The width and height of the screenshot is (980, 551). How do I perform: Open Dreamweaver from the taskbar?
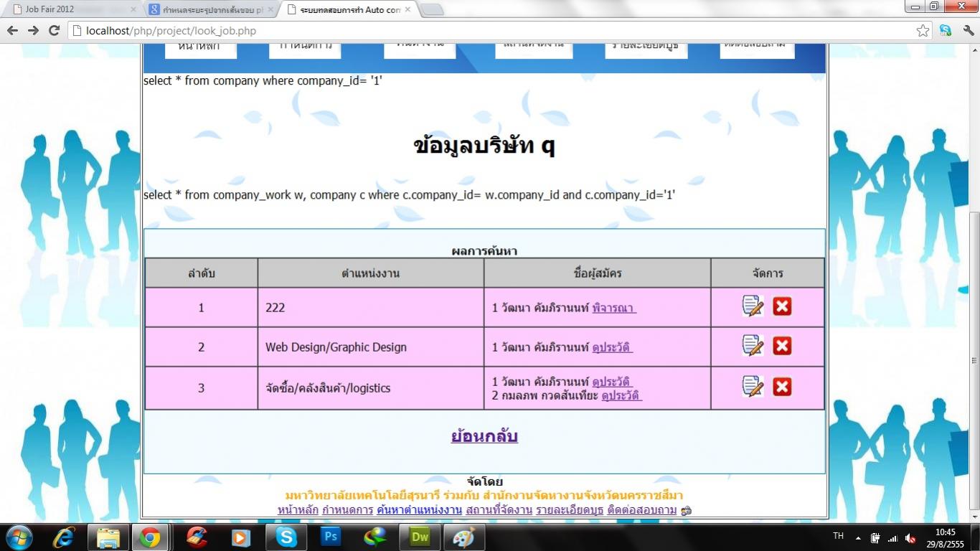[420, 537]
